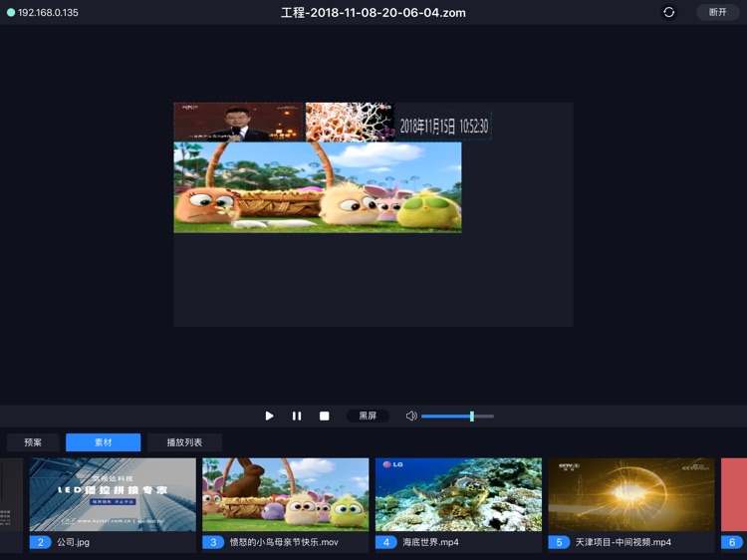Image resolution: width=747 pixels, height=560 pixels.
Task: Select the 素材 tab
Action: tap(103, 442)
